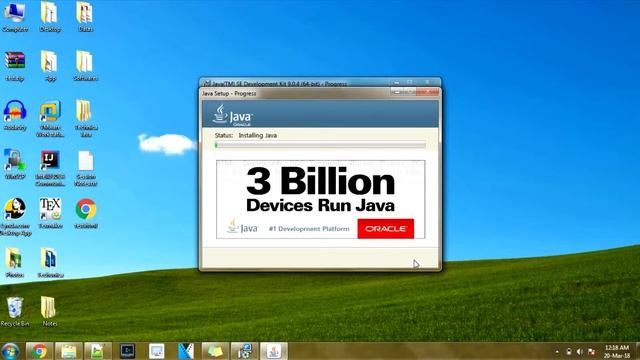The height and width of the screenshot is (360, 640).
Task: Minimize the Java Setup dialog
Action: point(396,93)
